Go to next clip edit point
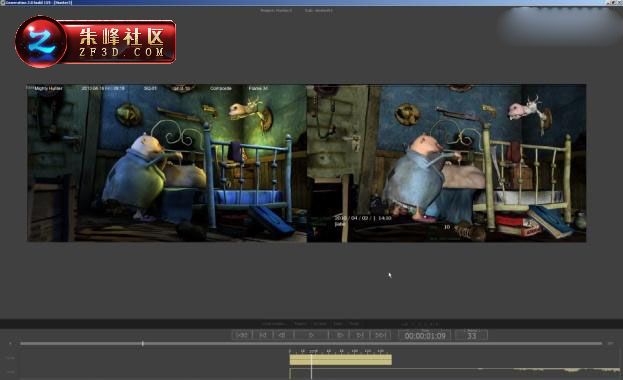This screenshot has height=380, width=623. (360, 335)
